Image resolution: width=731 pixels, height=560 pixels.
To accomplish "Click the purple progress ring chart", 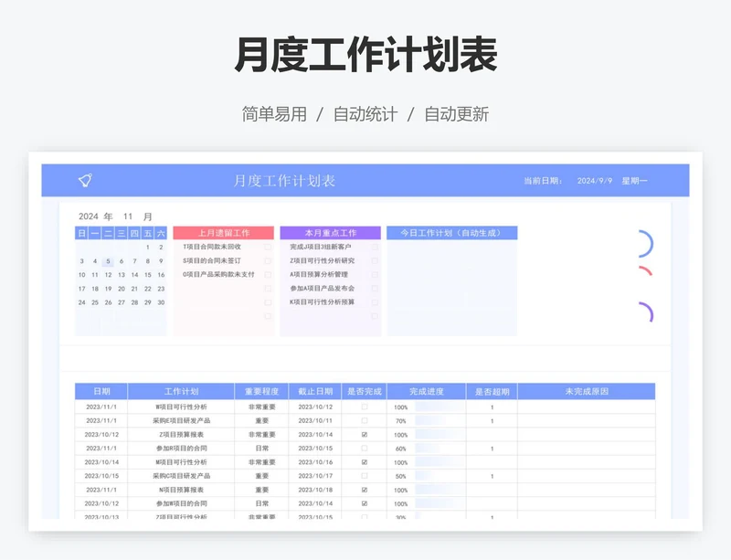I will point(644,313).
